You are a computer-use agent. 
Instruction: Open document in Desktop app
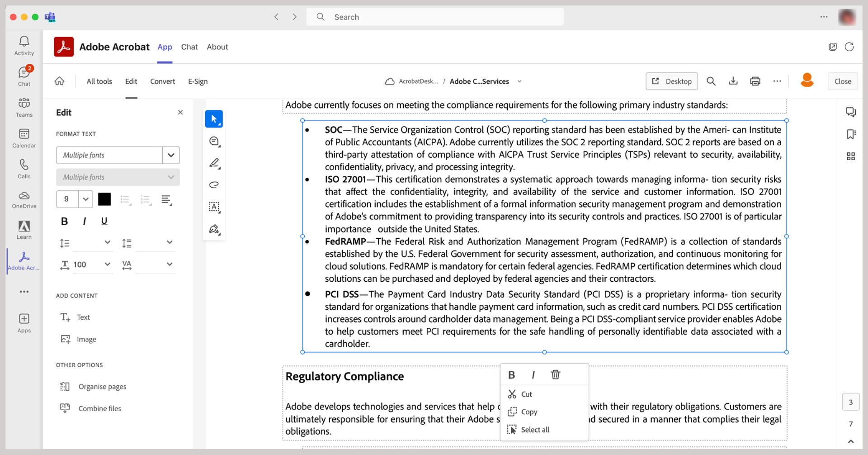(672, 81)
